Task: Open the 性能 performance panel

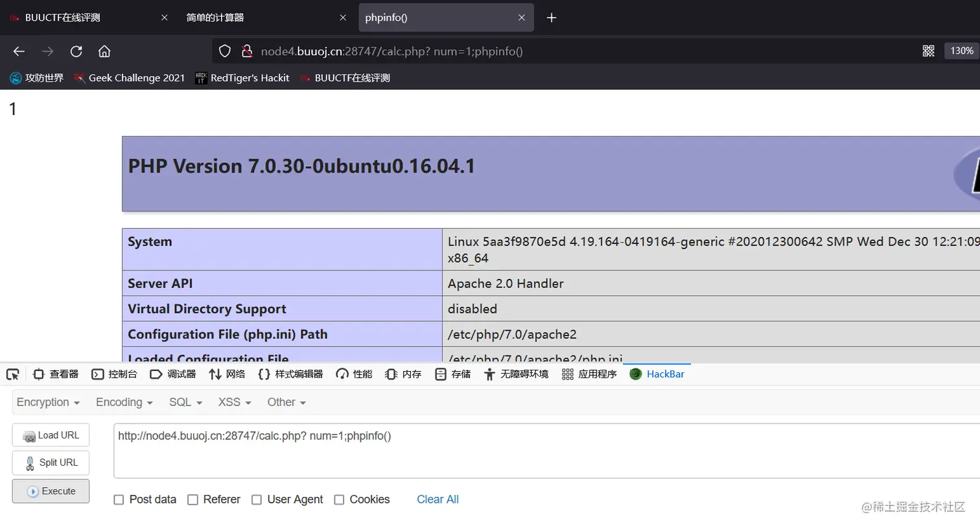Action: (354, 374)
